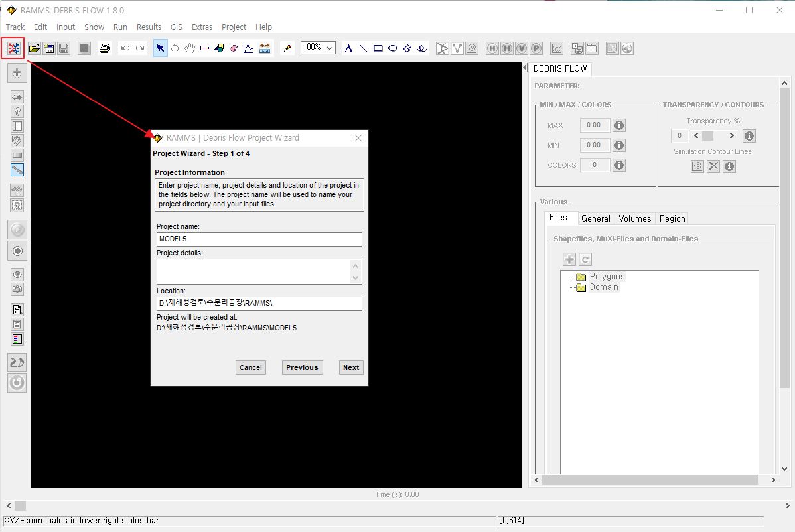This screenshot has width=795, height=532.
Task: Open the Input menu
Action: coord(66,27)
